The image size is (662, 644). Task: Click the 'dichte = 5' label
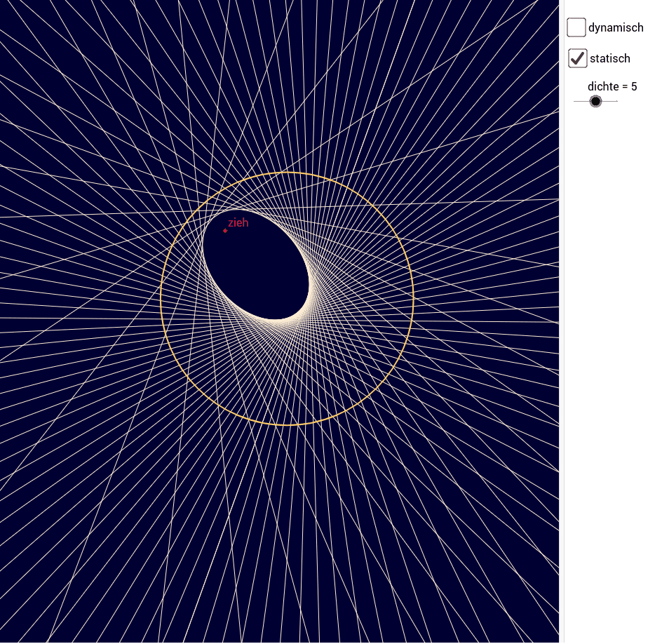point(612,86)
